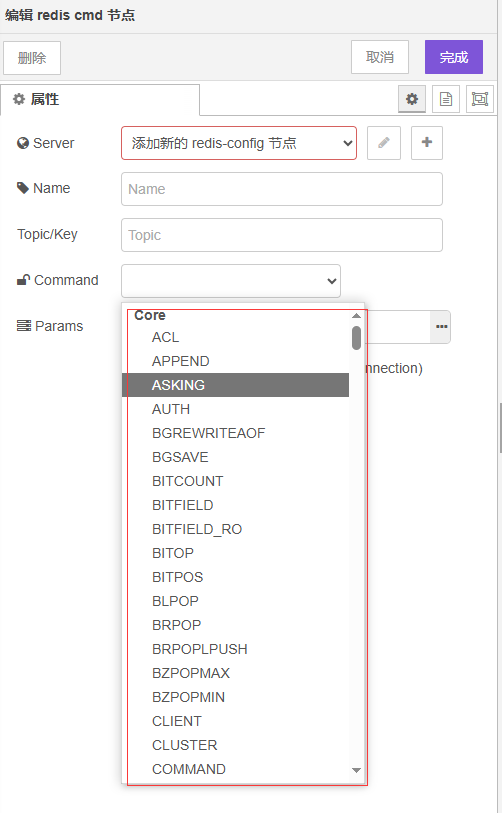Image resolution: width=502 pixels, height=813 pixels.
Task: Click the Params ellipsis expand button
Action: (x=441, y=327)
